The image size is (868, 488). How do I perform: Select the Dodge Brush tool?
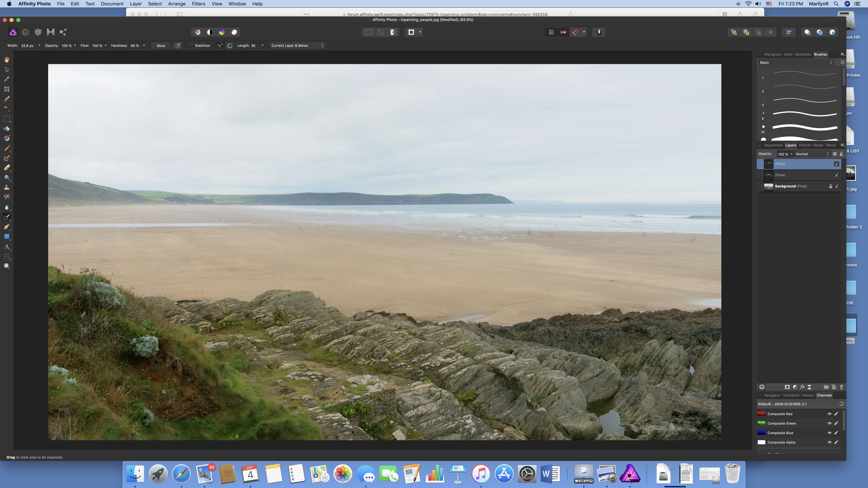[7, 177]
